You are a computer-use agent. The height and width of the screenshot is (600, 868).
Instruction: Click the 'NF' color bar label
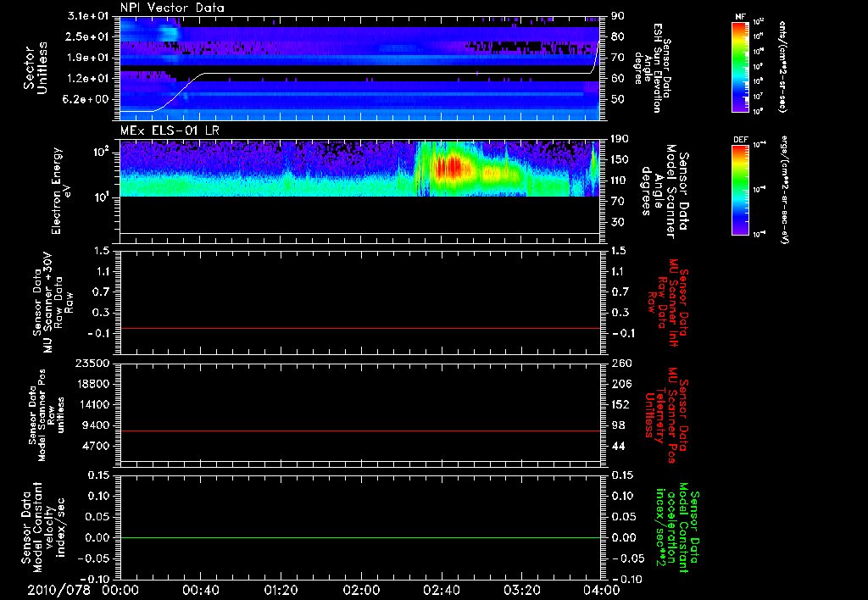740,17
